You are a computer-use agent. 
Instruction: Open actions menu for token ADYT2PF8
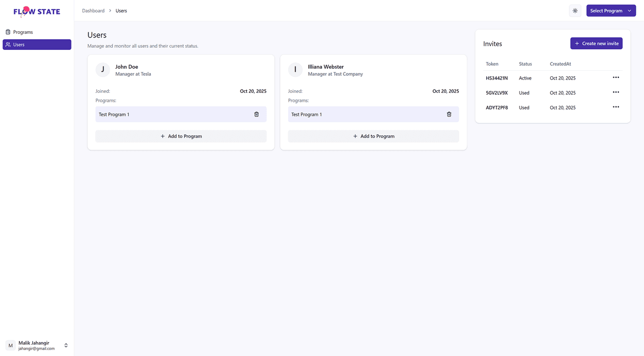(616, 107)
